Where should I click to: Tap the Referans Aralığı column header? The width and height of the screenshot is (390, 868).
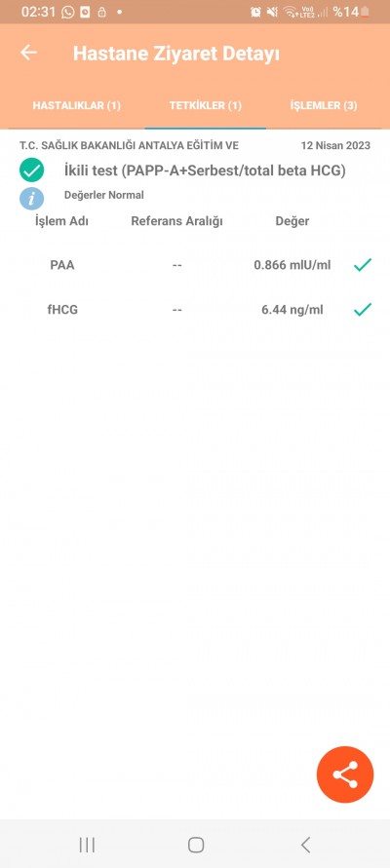(176, 221)
